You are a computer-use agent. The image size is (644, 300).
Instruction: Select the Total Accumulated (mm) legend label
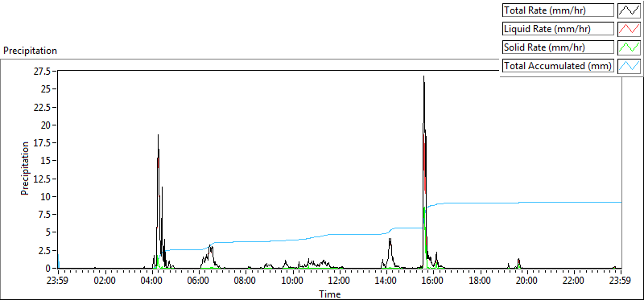558,66
